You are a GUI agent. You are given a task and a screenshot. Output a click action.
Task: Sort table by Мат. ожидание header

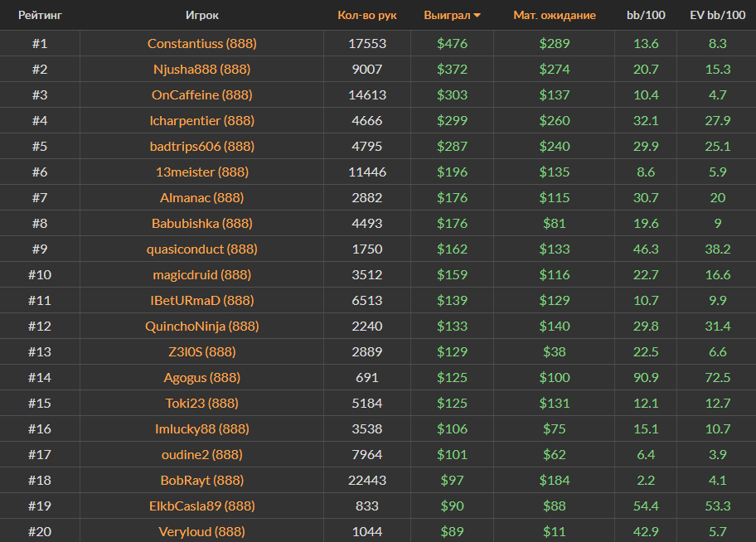tap(554, 15)
